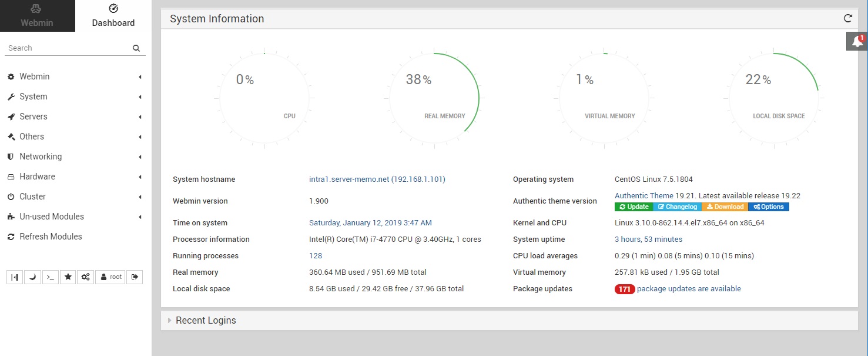Click the Real Memory gauge
This screenshot has height=356, width=868.
pyautogui.click(x=434, y=99)
